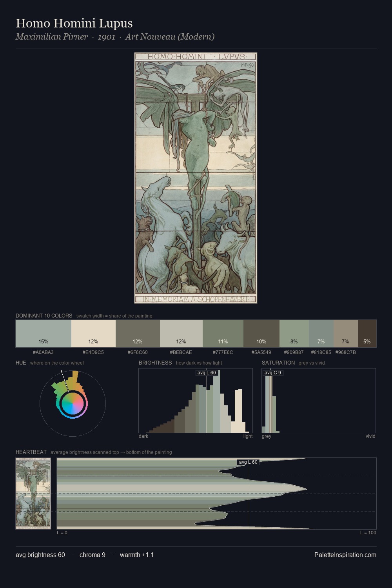
Task: Click hex label '#909B87'
Action: click(x=294, y=352)
